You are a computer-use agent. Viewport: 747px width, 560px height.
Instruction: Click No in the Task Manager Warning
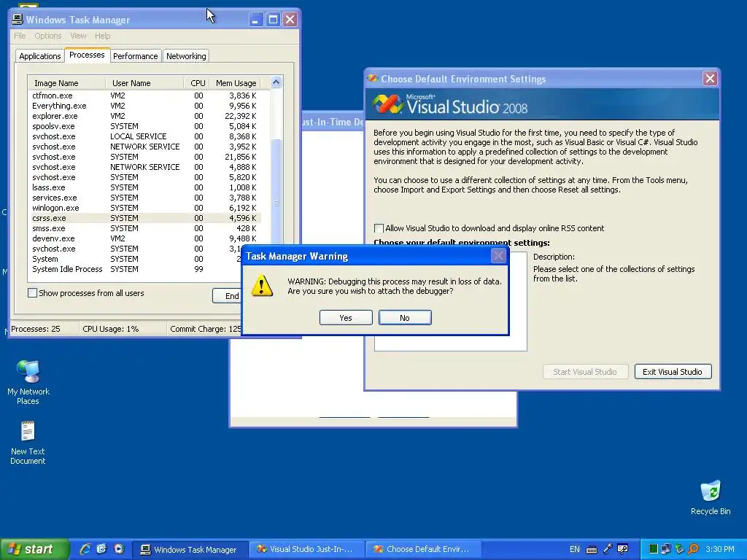click(405, 318)
